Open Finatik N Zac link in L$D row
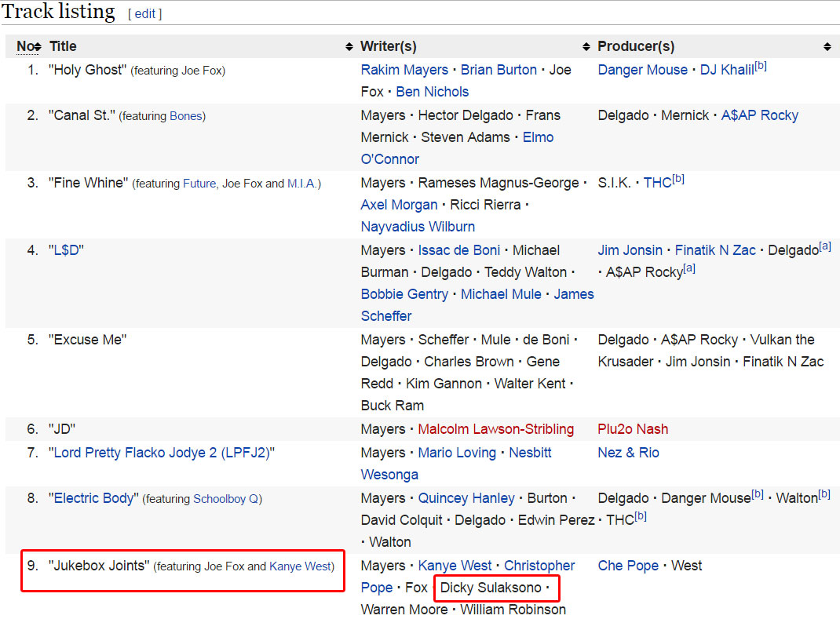840x619 pixels. click(715, 250)
